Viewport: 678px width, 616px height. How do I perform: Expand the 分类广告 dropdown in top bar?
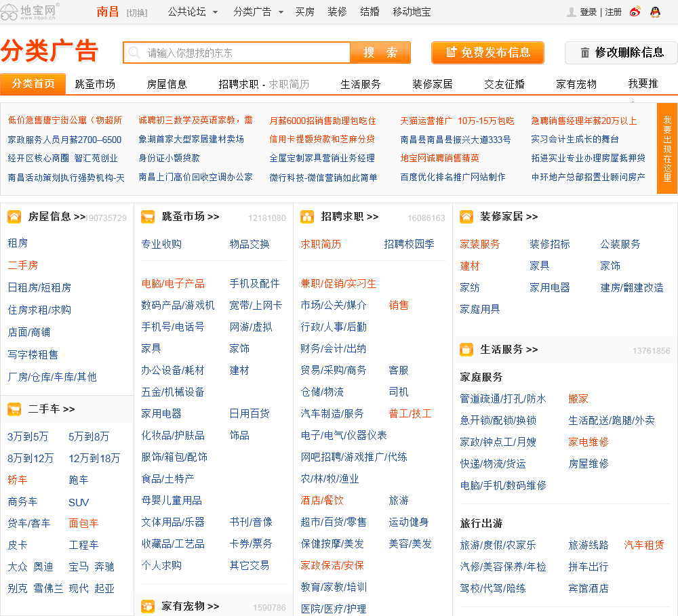[258, 12]
